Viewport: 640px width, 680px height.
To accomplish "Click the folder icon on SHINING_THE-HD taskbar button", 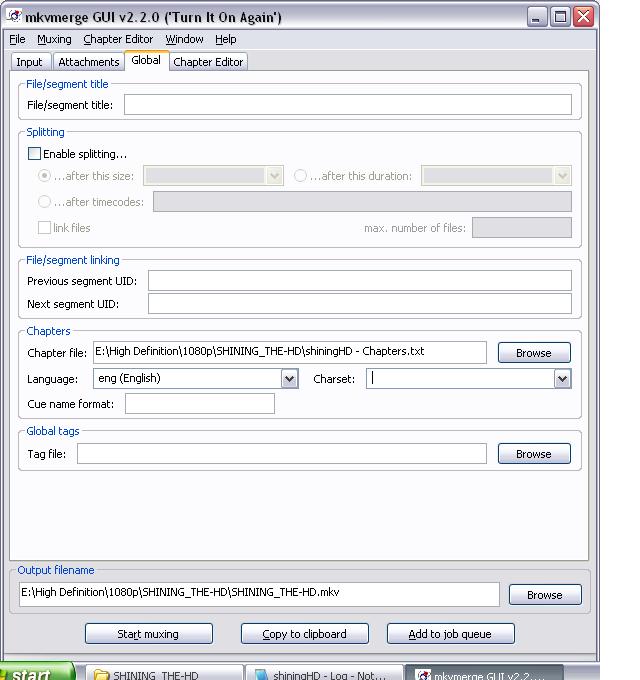I will [x=101, y=674].
